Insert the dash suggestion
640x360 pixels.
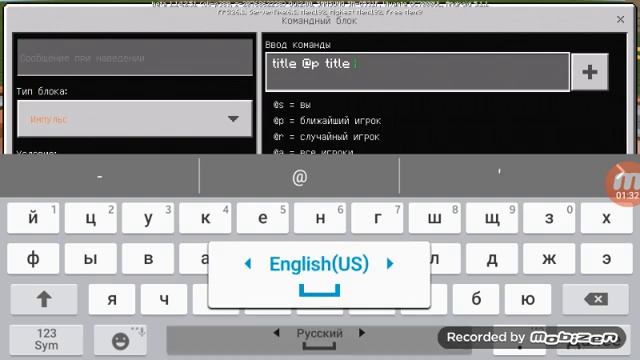100,177
